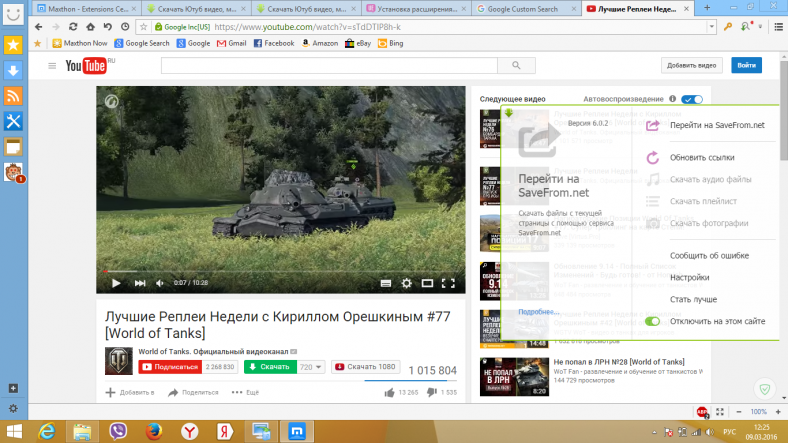788x443 pixels.
Task: Open video quality 720 dropdown
Action: tap(311, 367)
